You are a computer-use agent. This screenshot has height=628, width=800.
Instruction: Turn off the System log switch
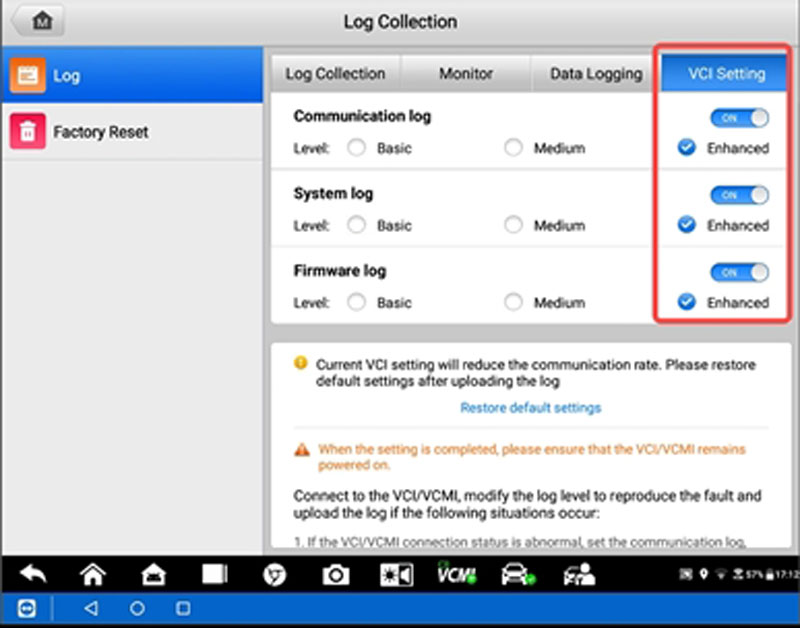[739, 195]
